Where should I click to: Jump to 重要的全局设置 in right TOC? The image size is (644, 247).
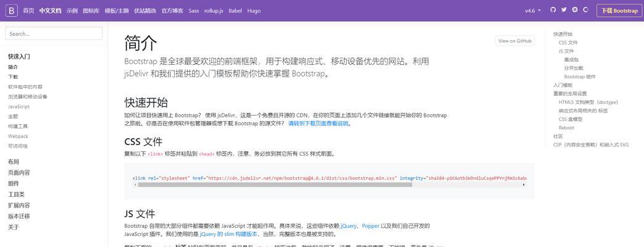(x=570, y=94)
